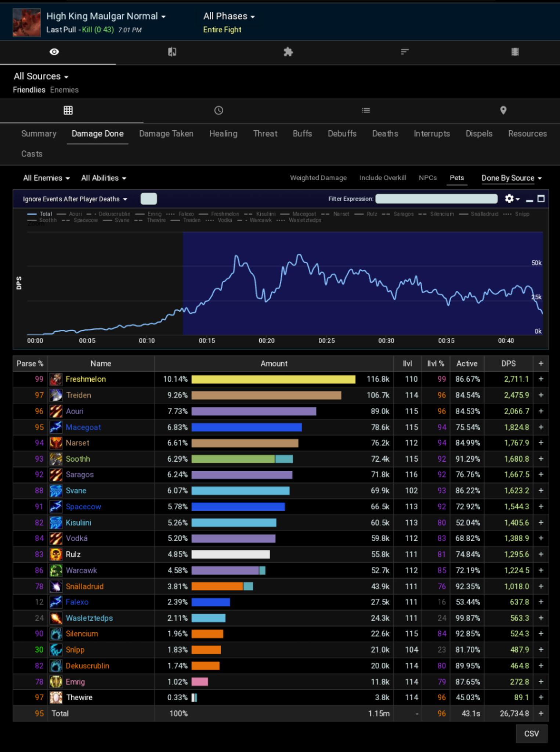Open the chart settings gear
The image size is (560, 752).
tap(511, 199)
